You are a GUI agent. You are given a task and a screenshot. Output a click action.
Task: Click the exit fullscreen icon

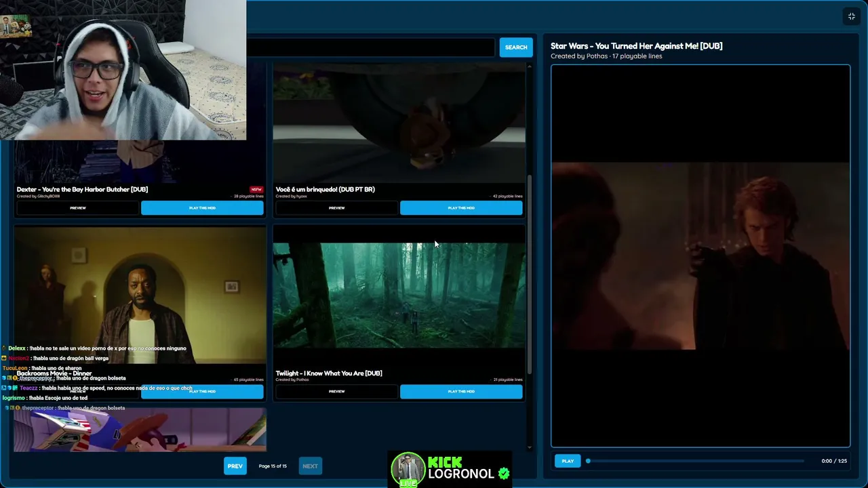(x=852, y=16)
